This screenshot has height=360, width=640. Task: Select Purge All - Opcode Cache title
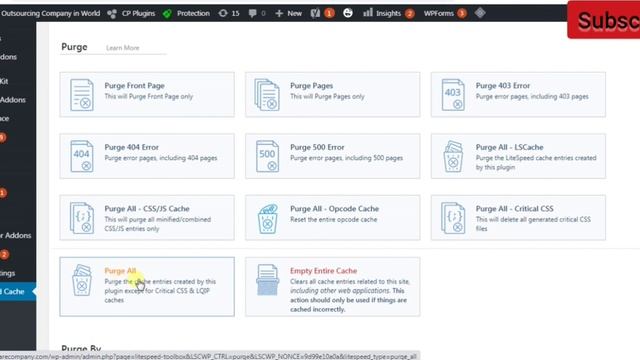334,209
